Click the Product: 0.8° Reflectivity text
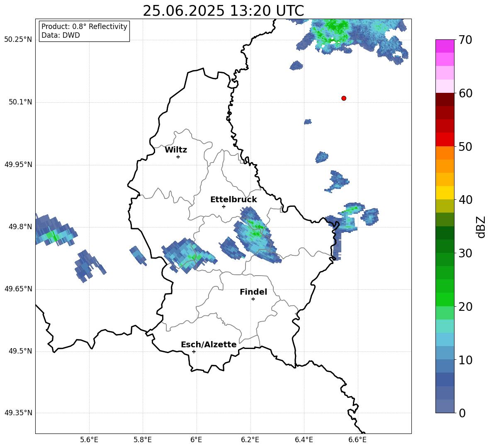This screenshot has height=448, width=491. [84, 26]
